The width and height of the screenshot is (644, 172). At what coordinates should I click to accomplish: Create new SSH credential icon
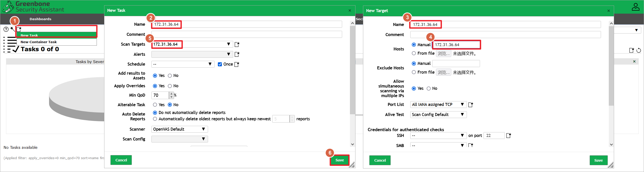[509, 136]
